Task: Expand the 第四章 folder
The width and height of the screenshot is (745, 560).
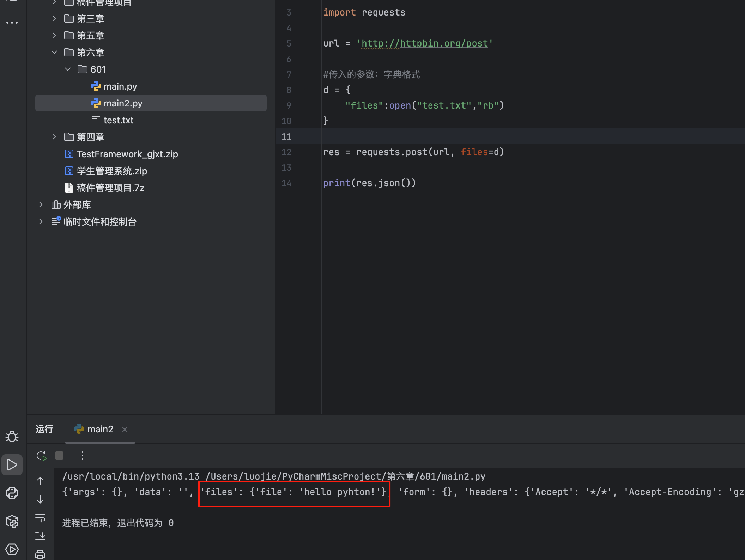Action: click(x=54, y=137)
